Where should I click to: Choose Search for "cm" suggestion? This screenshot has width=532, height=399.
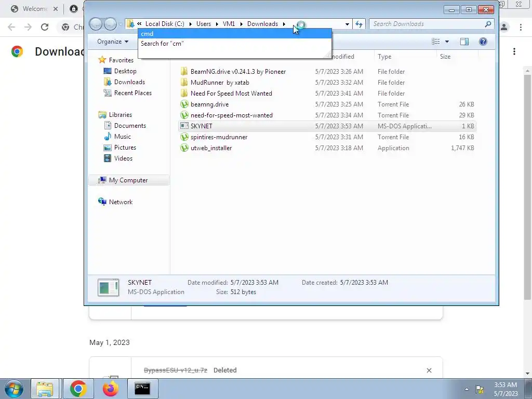click(x=234, y=44)
